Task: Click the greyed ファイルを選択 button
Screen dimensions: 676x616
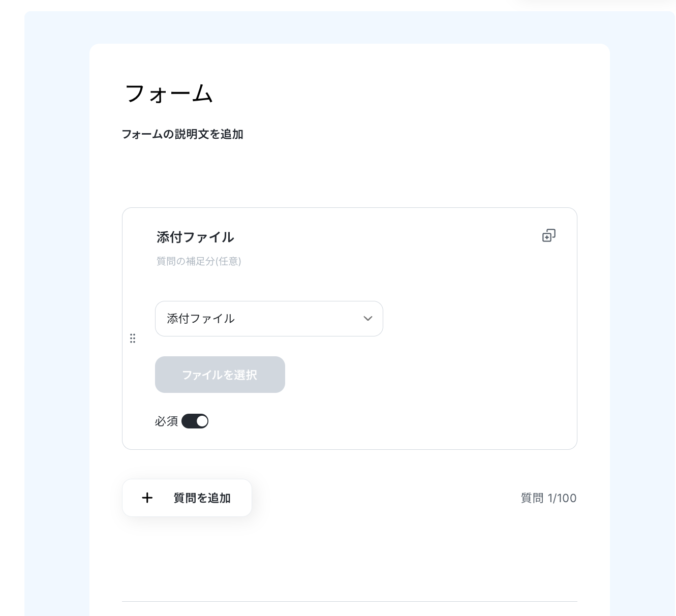Action: 220,375
